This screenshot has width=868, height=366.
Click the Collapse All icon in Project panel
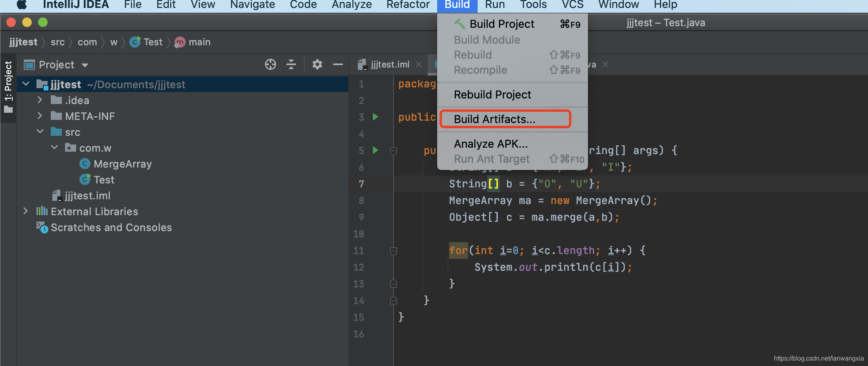coord(291,64)
